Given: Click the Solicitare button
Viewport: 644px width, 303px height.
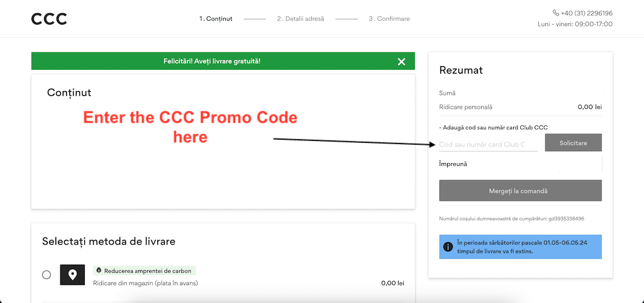Looking at the screenshot, I should point(573,142).
